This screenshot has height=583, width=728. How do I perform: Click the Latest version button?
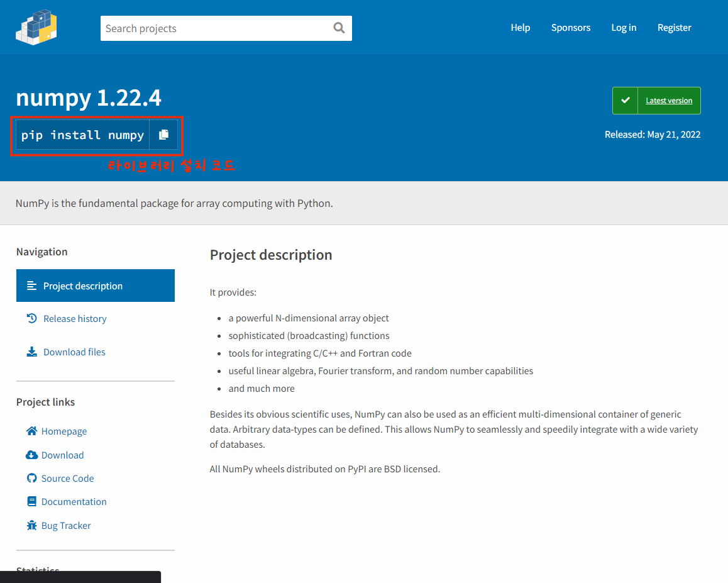click(x=668, y=101)
